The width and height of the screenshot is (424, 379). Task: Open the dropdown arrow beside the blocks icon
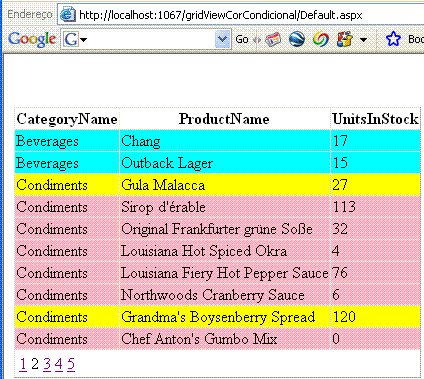364,40
